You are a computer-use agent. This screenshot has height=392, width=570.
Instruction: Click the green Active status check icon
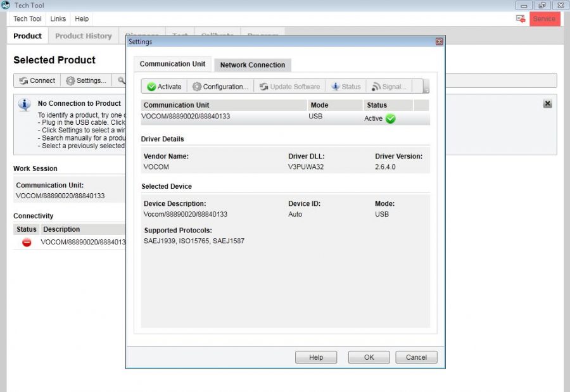click(x=391, y=118)
